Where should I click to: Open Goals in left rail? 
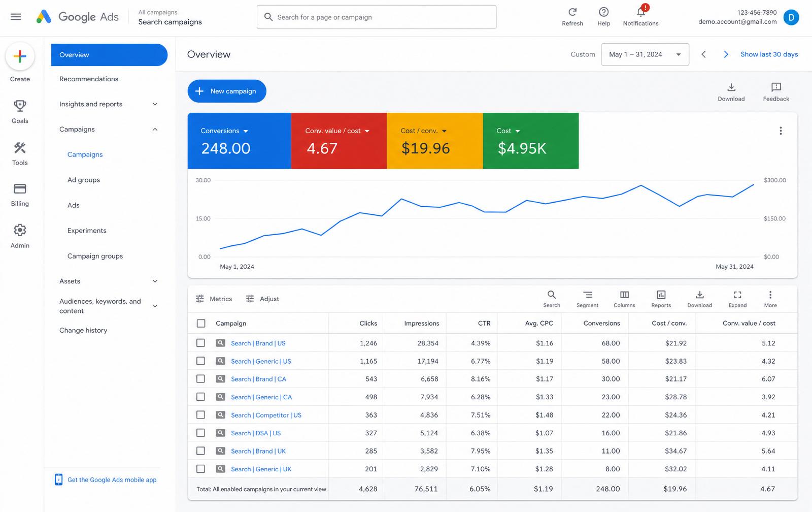click(20, 112)
